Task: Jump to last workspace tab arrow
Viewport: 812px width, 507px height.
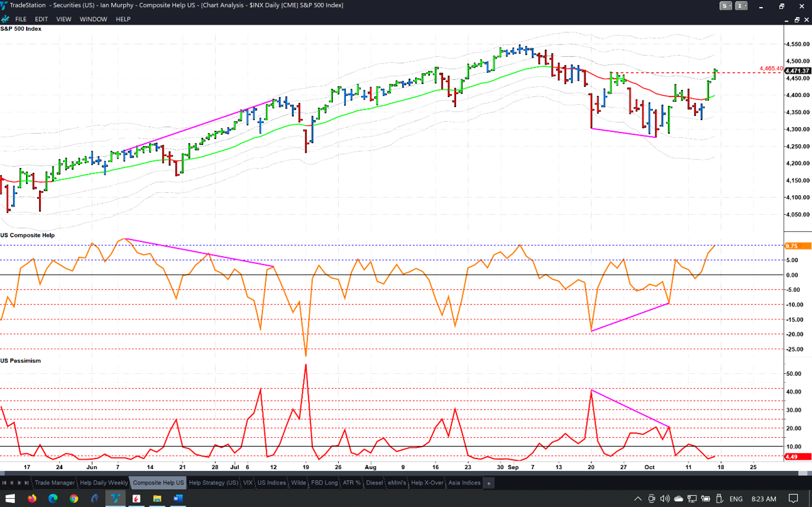Action: coord(27,483)
